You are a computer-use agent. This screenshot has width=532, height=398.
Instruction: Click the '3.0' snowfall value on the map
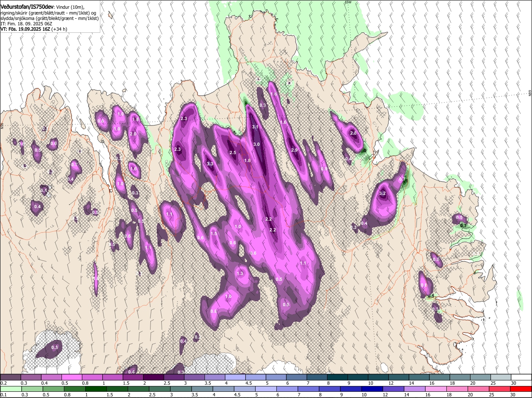(257, 145)
